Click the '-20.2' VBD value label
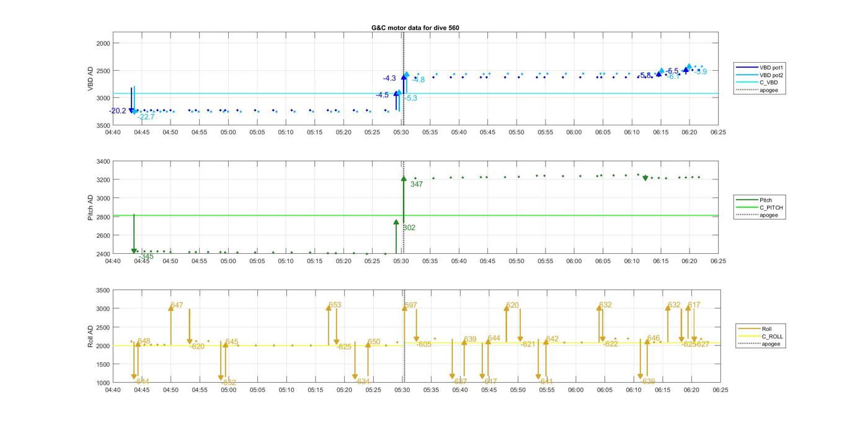Screen dimensions: 868x430 coord(118,111)
